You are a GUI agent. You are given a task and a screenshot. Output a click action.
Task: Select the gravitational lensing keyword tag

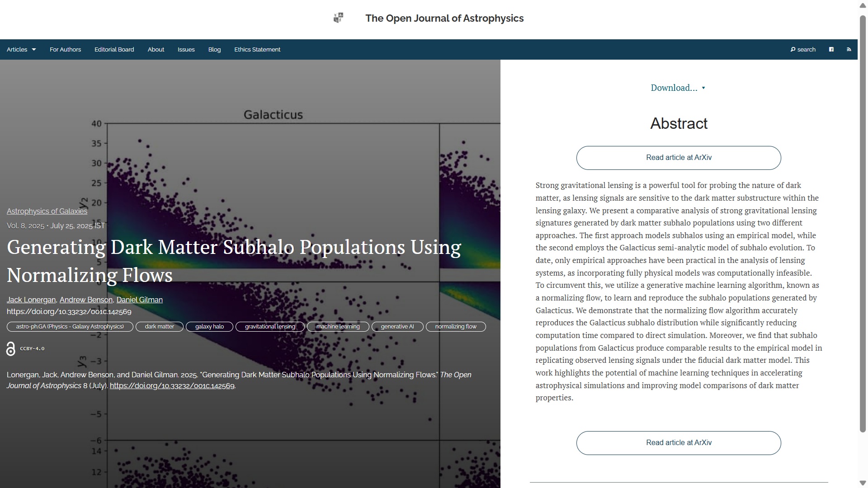[270, 327]
